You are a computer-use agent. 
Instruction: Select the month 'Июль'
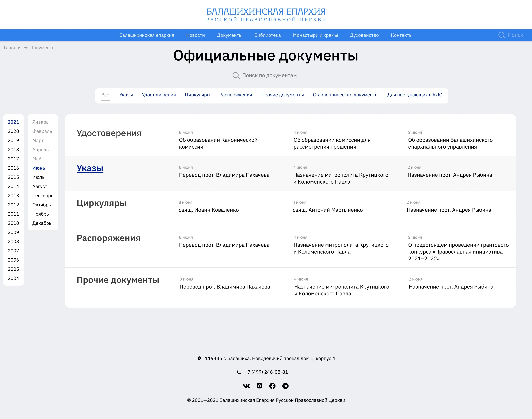click(38, 177)
